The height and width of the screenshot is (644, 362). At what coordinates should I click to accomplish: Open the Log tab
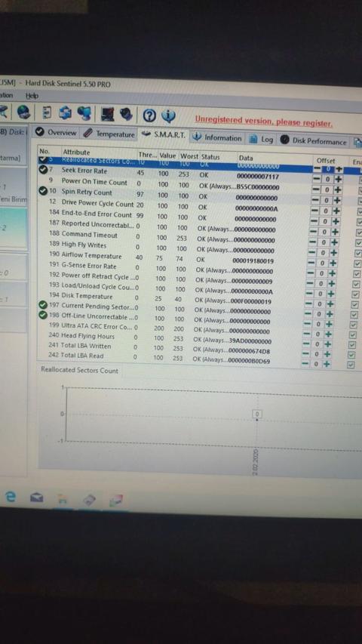pyautogui.click(x=262, y=140)
